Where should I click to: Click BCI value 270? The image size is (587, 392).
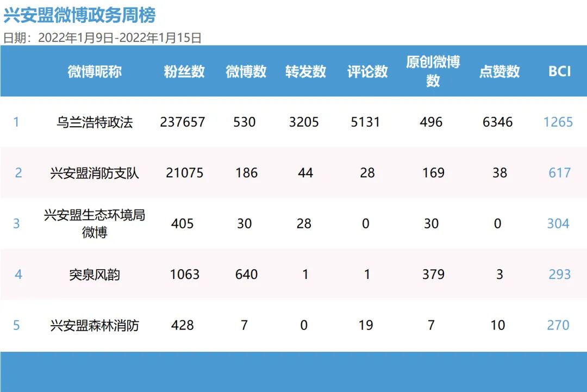point(558,325)
